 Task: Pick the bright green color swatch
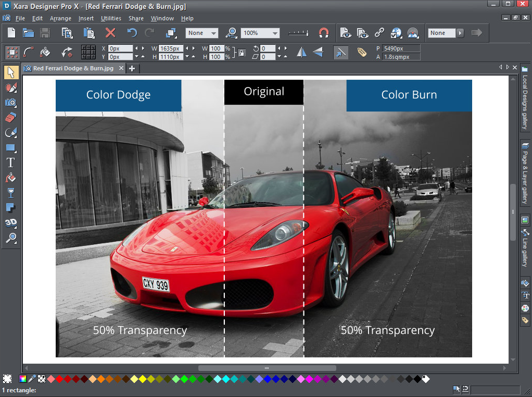[x=184, y=379]
